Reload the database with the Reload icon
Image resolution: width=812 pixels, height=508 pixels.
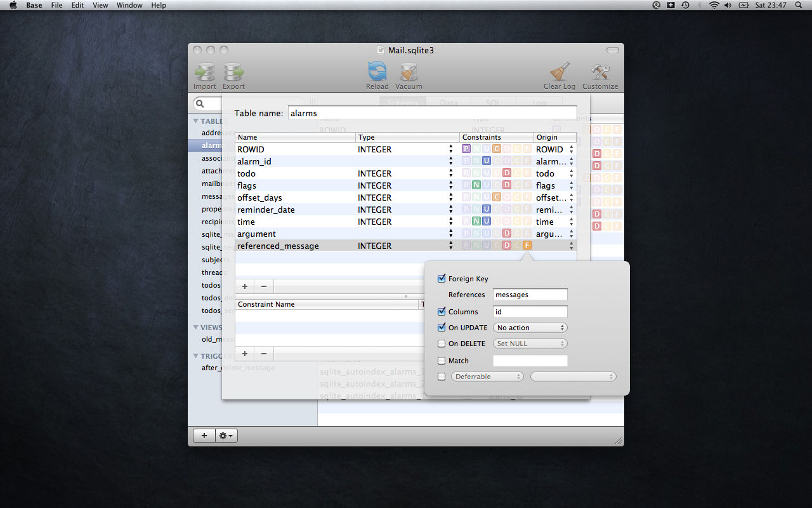(377, 72)
